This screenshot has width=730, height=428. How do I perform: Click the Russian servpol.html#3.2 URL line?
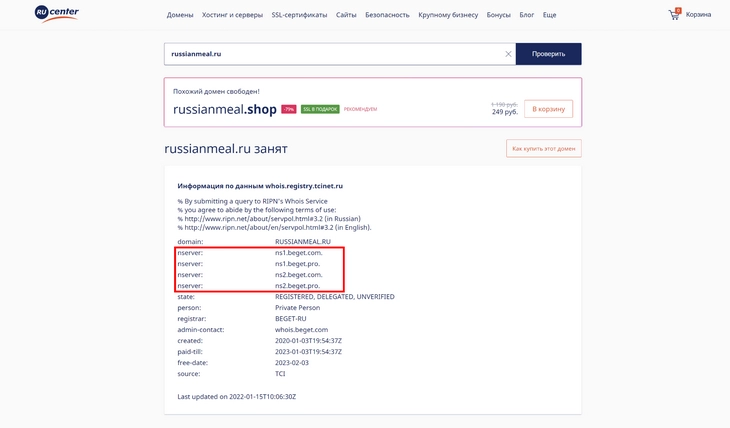(x=269, y=219)
